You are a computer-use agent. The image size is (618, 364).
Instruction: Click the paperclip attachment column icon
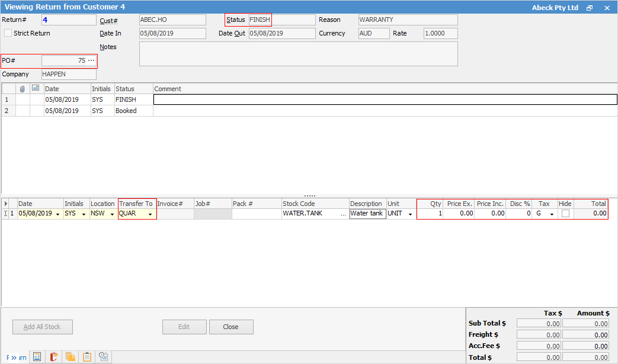[23, 89]
